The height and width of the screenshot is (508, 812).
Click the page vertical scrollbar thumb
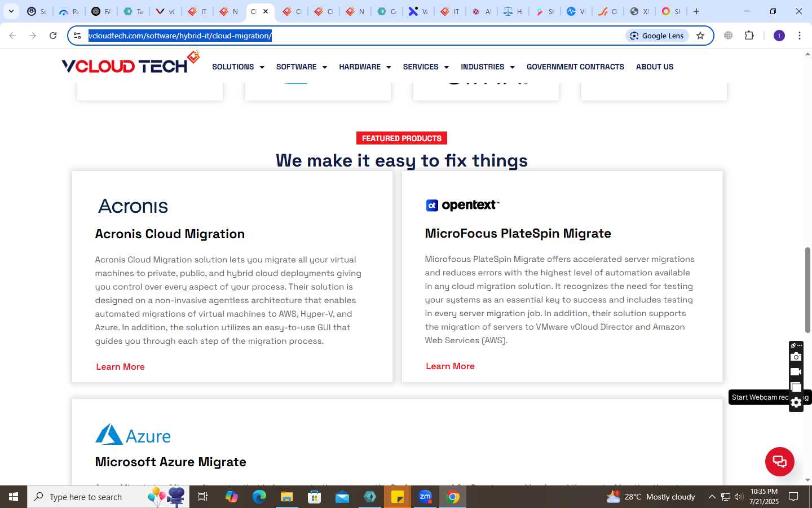pyautogui.click(x=807, y=290)
